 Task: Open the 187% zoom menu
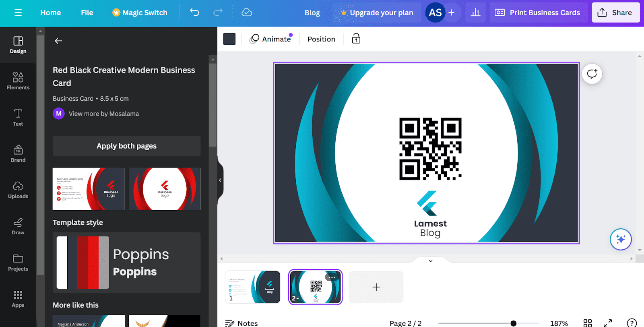point(559,323)
